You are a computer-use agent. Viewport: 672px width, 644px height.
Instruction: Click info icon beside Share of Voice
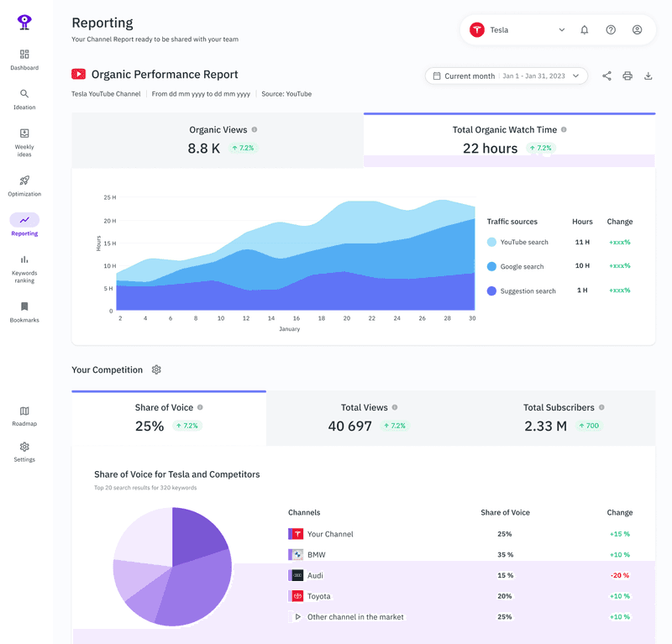200,407
